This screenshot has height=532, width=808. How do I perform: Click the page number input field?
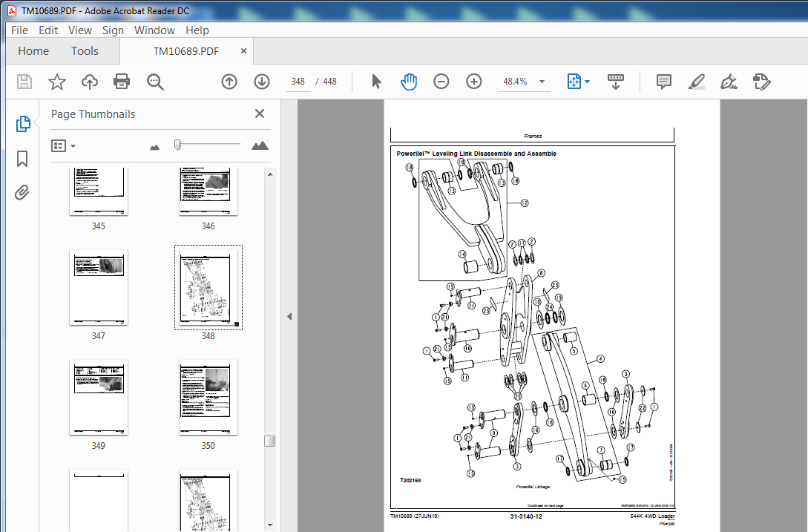coord(298,82)
